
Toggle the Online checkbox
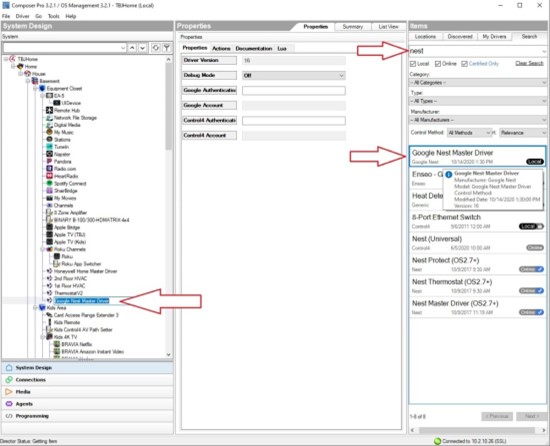pyautogui.click(x=438, y=64)
